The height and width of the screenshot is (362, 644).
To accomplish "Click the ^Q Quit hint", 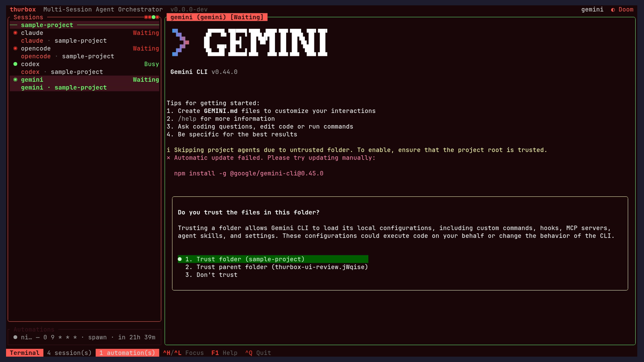I will pos(258,353).
